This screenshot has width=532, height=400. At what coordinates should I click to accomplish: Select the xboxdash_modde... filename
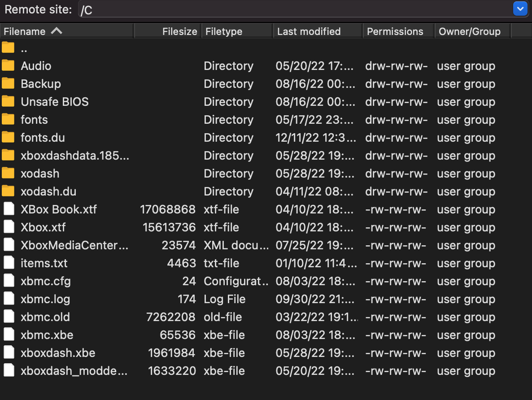pyautogui.click(x=74, y=371)
